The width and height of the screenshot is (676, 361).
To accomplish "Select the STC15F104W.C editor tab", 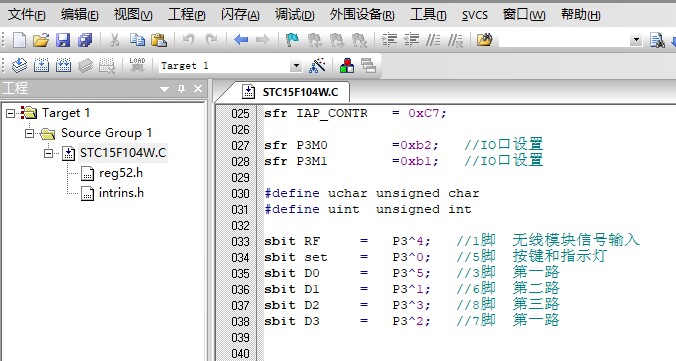I will pos(291,92).
